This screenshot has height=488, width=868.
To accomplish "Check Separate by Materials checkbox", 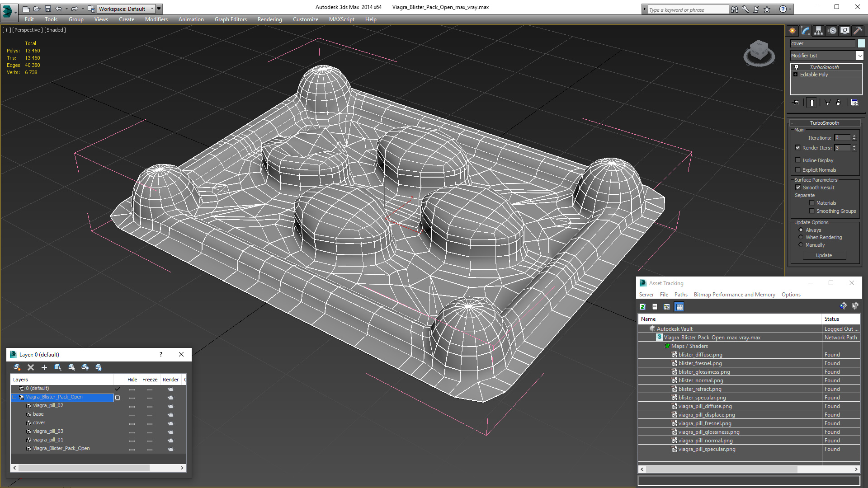I will coord(811,203).
